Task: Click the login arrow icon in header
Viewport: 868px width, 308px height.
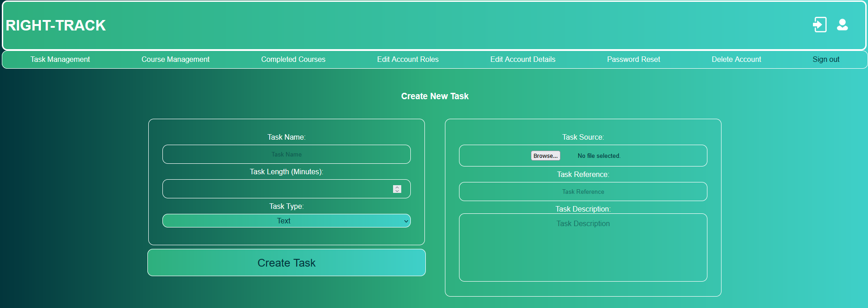Action: click(819, 25)
